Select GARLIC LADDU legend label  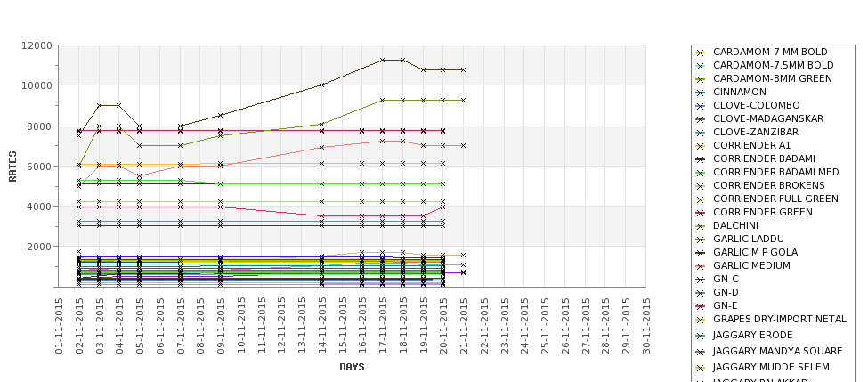749,239
